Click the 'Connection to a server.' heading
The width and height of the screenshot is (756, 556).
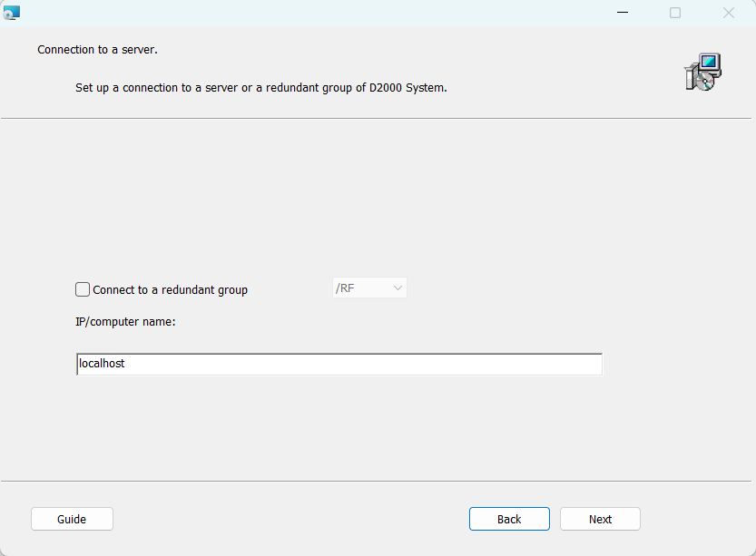click(x=97, y=50)
